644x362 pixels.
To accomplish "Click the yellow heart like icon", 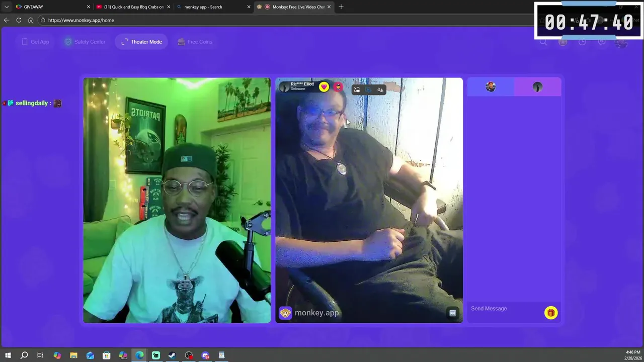I will (x=324, y=87).
